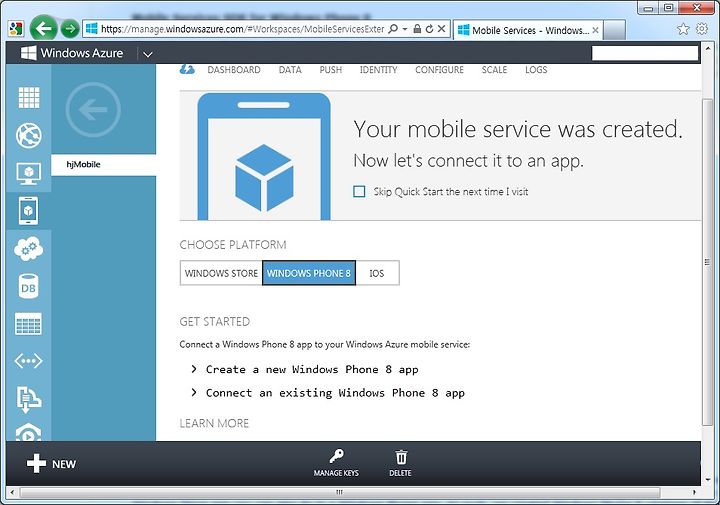Expand Connect an existing Windows Phone 8 app
The width and height of the screenshot is (720, 505).
tap(328, 393)
